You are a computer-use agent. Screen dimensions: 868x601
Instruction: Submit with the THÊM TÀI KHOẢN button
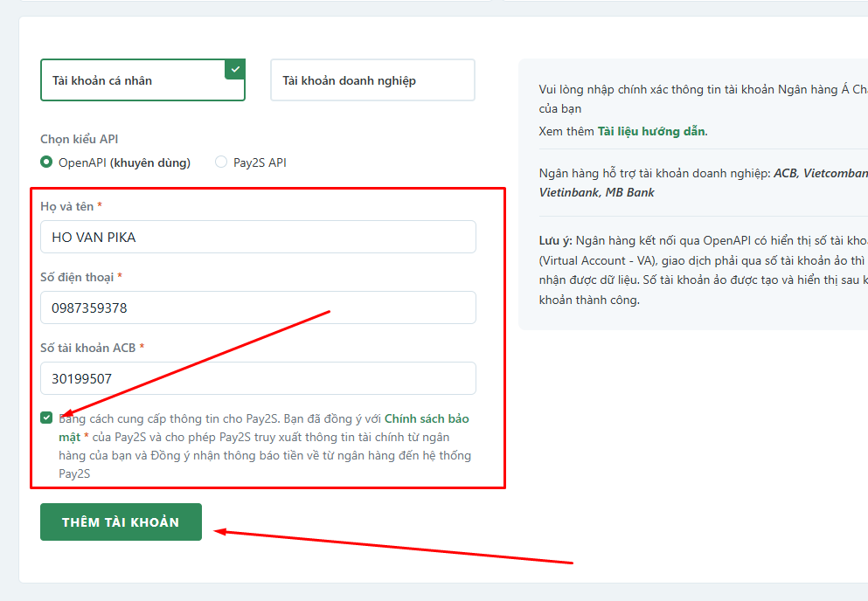(x=121, y=522)
